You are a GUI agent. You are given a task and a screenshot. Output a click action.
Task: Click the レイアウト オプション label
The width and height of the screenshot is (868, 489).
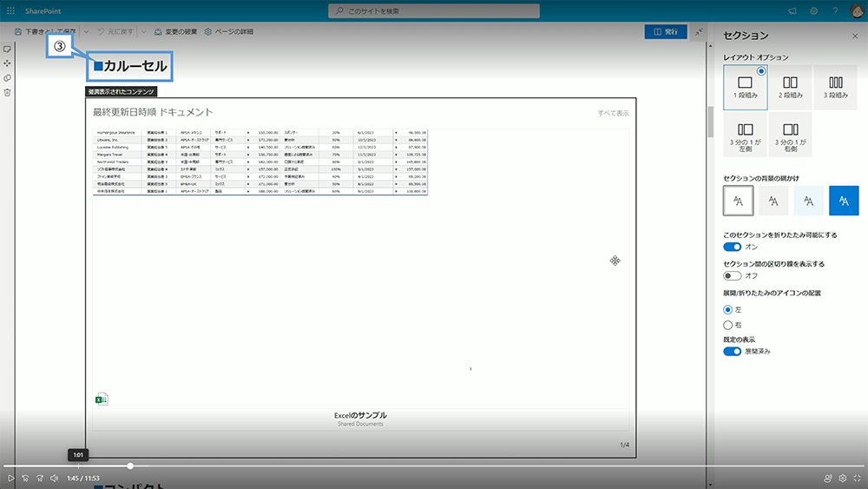pos(756,57)
